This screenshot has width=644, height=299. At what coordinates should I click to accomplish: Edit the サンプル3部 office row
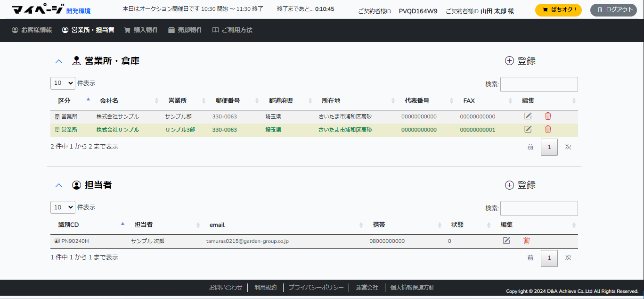(x=528, y=129)
